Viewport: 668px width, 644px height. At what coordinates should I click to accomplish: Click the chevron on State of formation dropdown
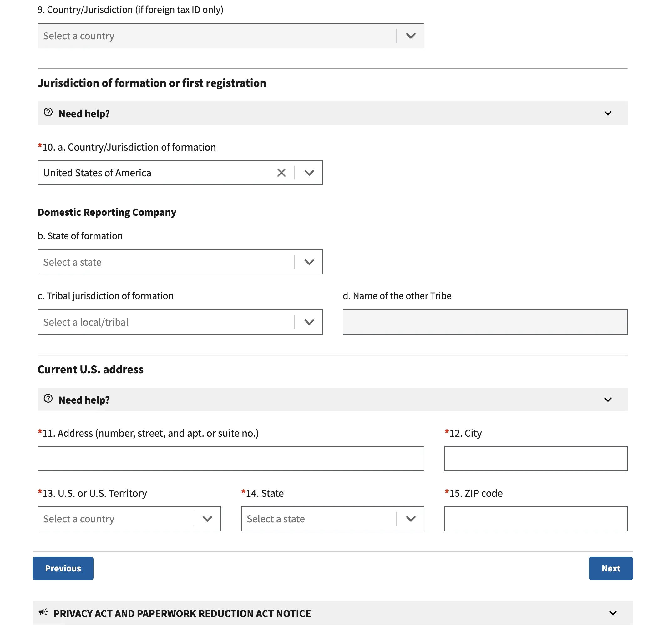click(309, 262)
